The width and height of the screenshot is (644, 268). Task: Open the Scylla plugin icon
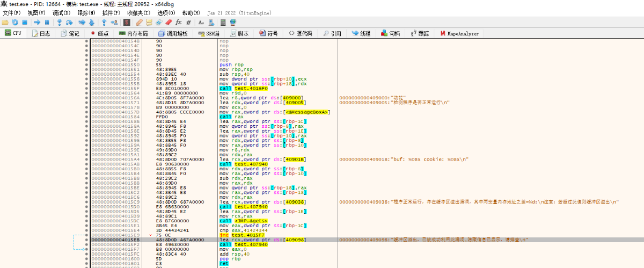tap(127, 23)
